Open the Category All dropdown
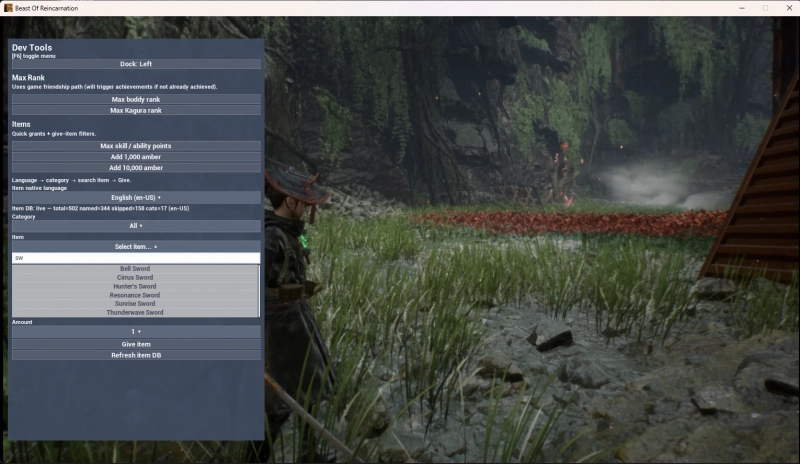 coord(136,226)
